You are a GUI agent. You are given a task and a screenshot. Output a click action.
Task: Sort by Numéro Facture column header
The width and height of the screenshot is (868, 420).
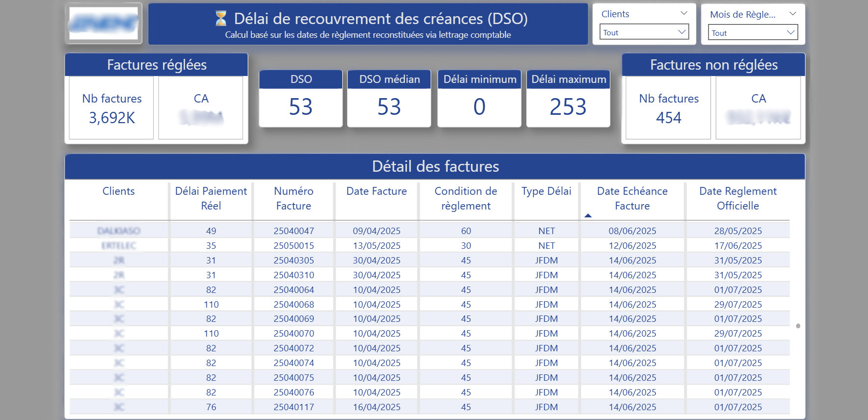pyautogui.click(x=294, y=199)
